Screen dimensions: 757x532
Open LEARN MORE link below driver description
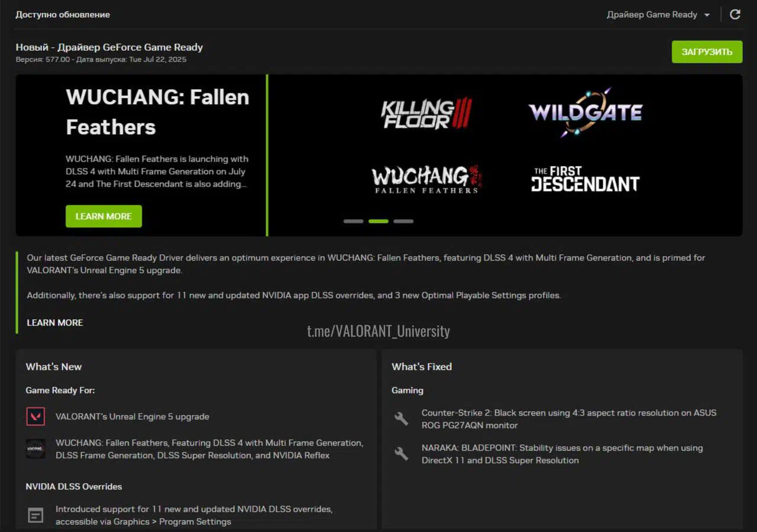click(x=55, y=323)
